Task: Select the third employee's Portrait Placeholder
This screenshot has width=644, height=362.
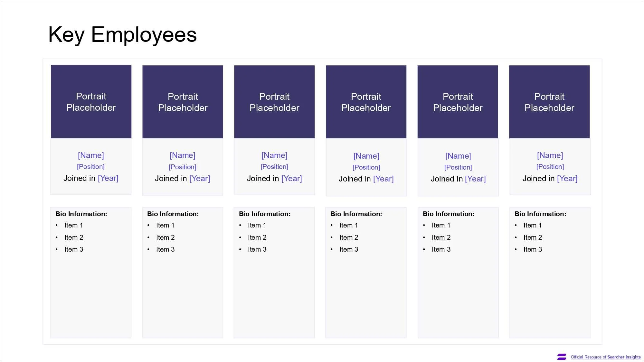Action: pos(274,102)
